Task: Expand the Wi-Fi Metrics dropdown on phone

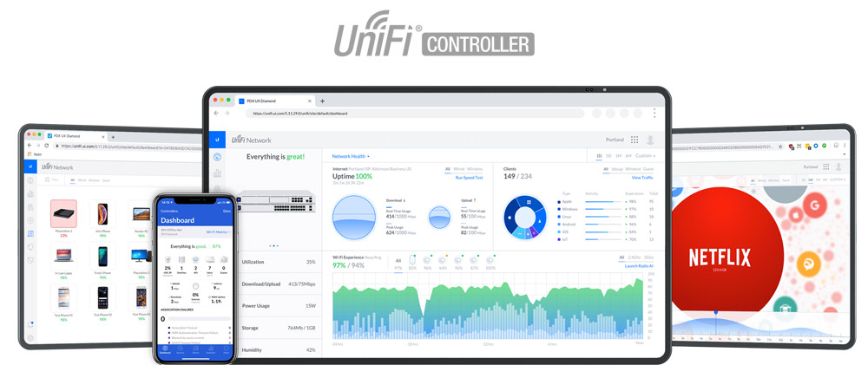Action: click(218, 232)
